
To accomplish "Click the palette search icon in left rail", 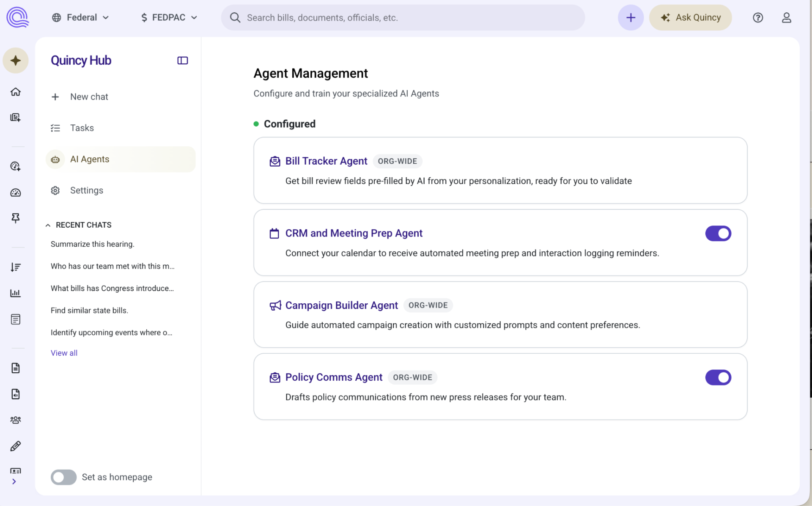I will pyautogui.click(x=16, y=166).
